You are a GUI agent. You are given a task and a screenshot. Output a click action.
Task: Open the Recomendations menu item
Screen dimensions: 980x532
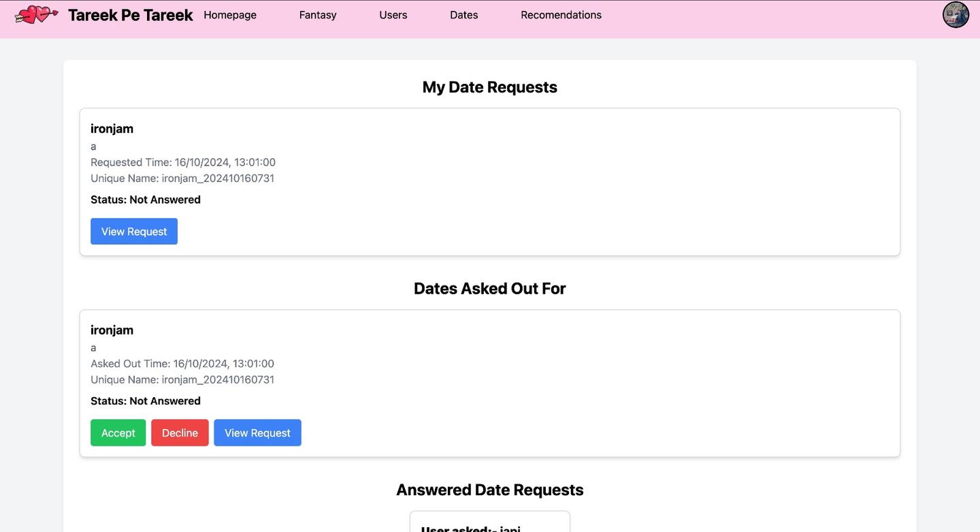point(561,15)
